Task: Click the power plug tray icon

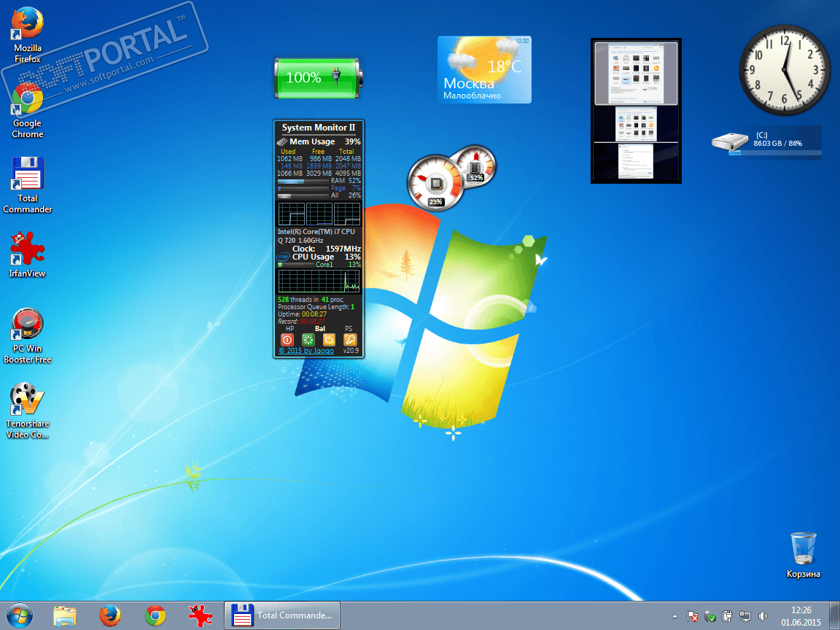Action: point(727,617)
